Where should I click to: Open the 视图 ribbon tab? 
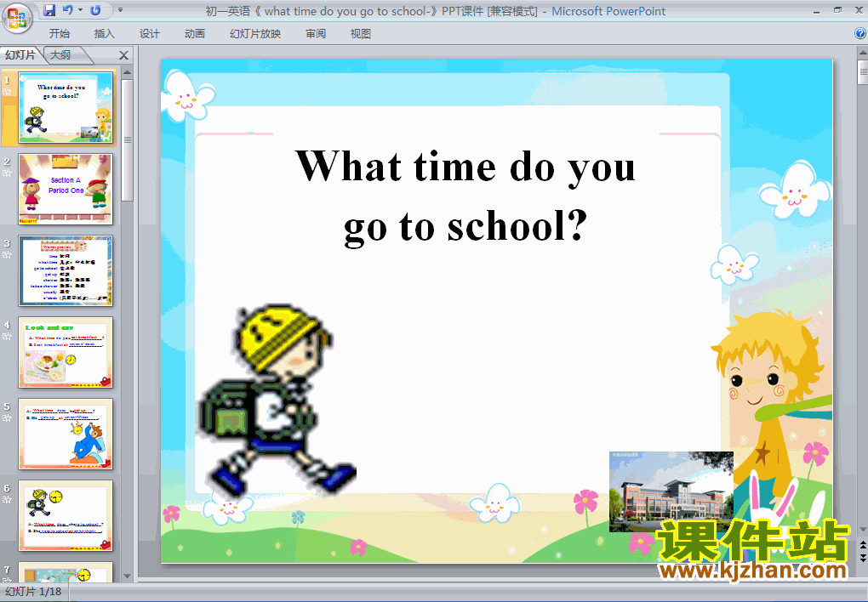coord(360,34)
